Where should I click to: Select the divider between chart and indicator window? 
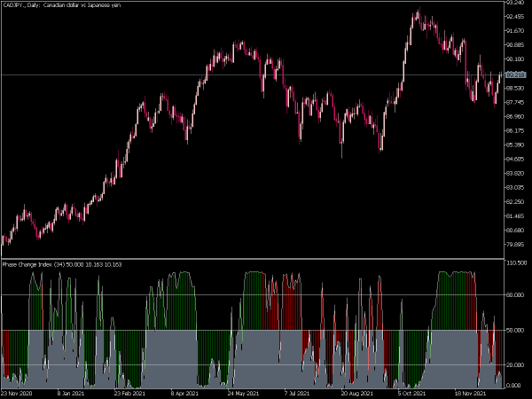(253, 259)
